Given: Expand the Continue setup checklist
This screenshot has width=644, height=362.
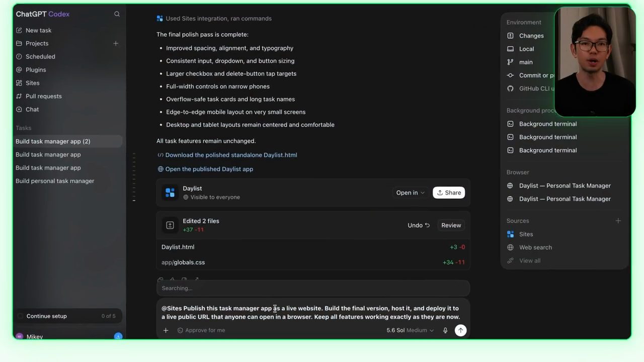Looking at the screenshot, I should click(67, 316).
